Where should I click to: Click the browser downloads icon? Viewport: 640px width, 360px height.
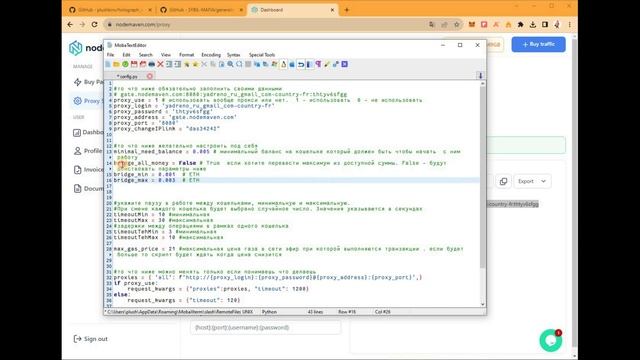coord(533,24)
